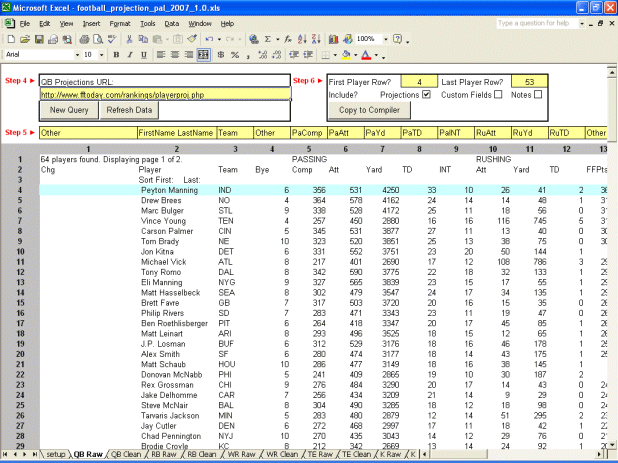Screen dimensions: 618x463
Task: Switch to the QB Clean sheet tab
Action: tap(126, 454)
